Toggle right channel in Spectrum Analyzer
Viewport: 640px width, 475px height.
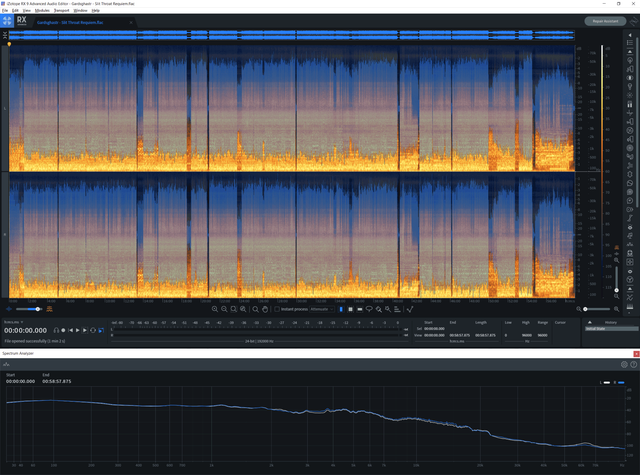pyautogui.click(x=619, y=382)
